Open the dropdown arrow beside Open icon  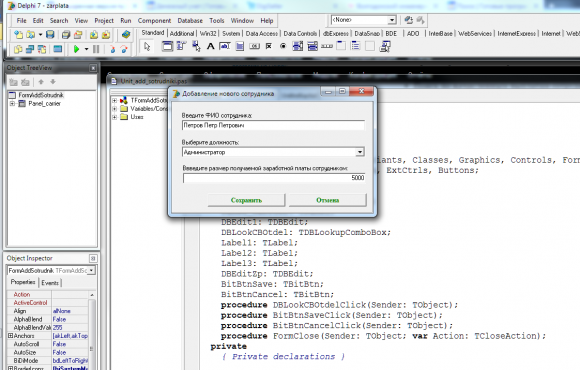click(x=40, y=35)
